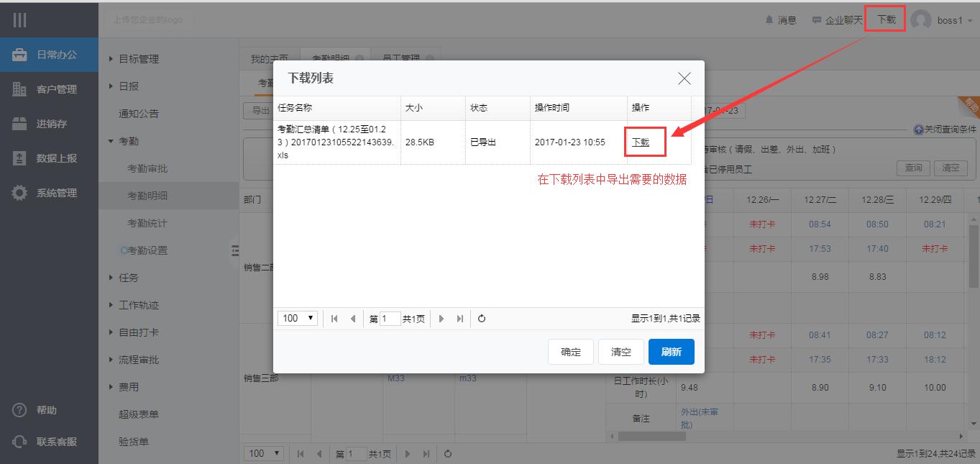Open 企业聊天 chat icon
This screenshot has width=980, height=464.
pos(816,20)
